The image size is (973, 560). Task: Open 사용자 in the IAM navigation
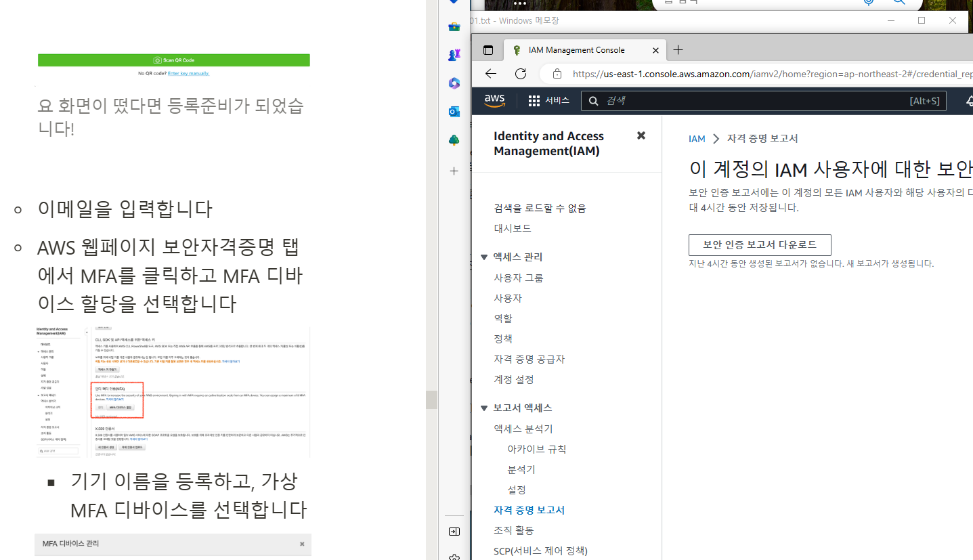[508, 298]
